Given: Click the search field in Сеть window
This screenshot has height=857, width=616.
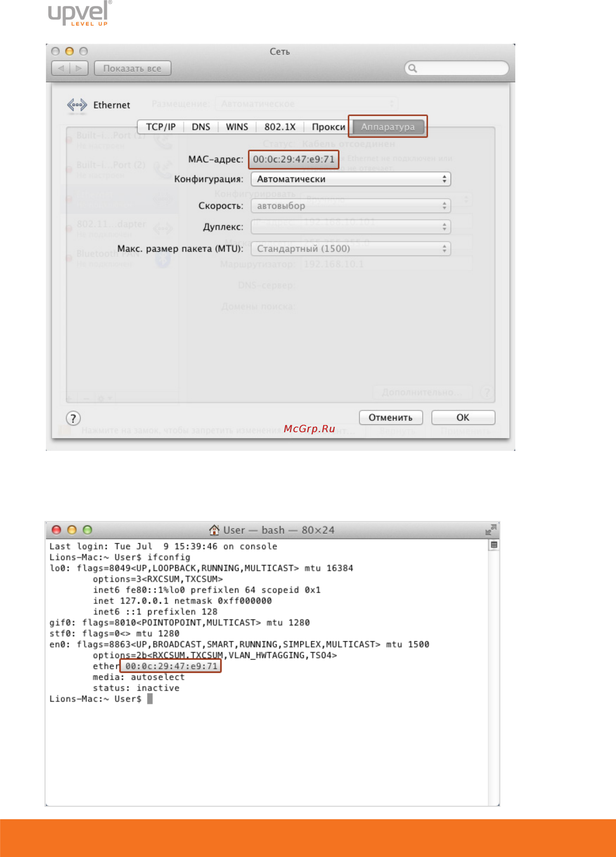Looking at the screenshot, I should point(457,68).
